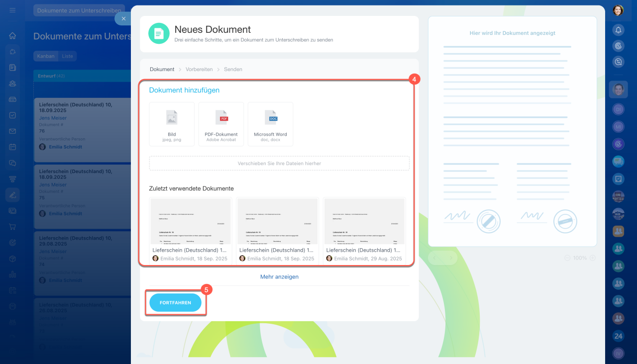Select the Senden breadcrumb step
The height and width of the screenshot is (364, 637).
(x=233, y=69)
